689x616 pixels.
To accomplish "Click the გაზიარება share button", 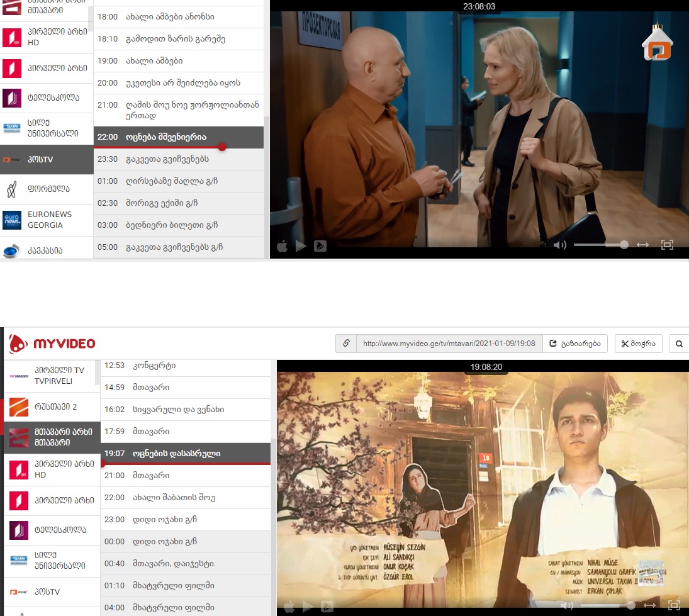I will click(575, 344).
